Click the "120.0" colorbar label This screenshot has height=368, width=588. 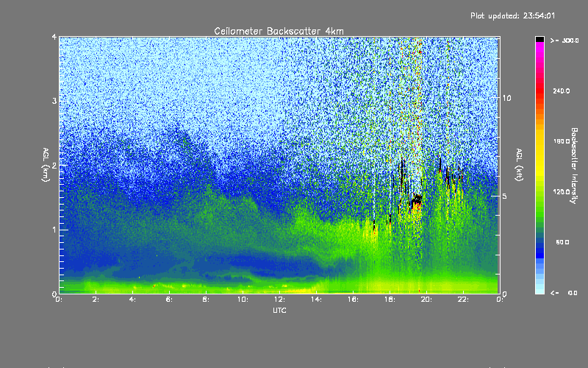point(562,192)
